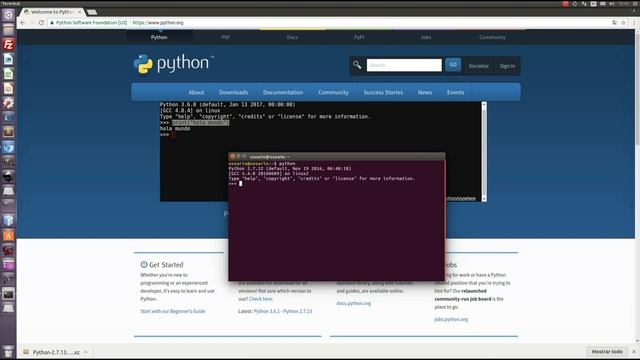Open Start with our Beginner's Guide link

pos(173,311)
